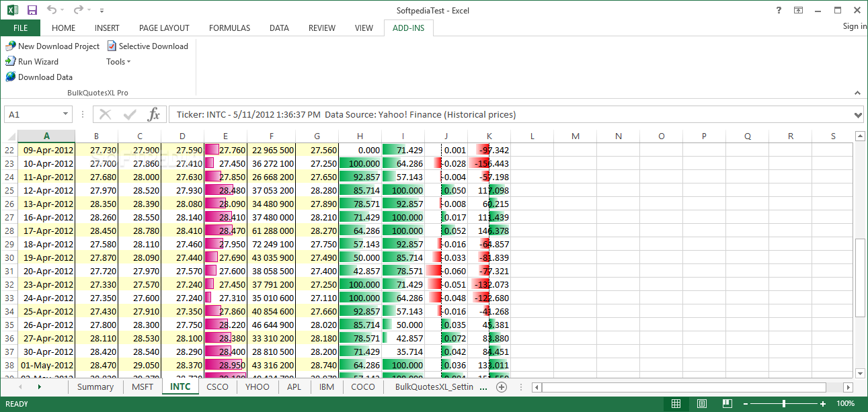Switch to the APL sheet
Image resolution: width=868 pixels, height=412 pixels.
click(x=294, y=387)
